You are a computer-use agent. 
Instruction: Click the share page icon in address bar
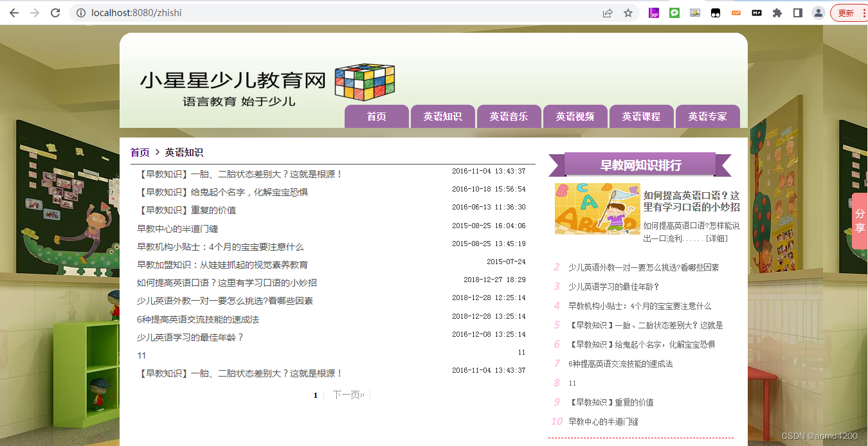pos(607,13)
